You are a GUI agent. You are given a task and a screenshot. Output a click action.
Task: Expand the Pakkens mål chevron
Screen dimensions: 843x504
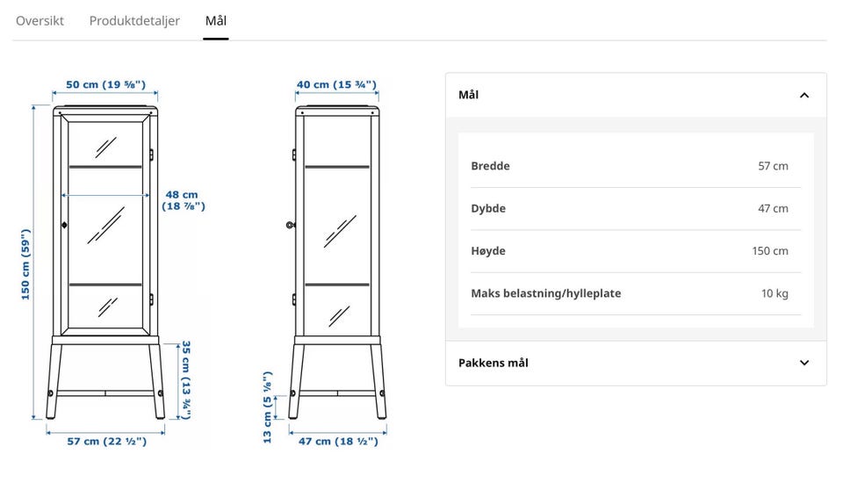[803, 363]
